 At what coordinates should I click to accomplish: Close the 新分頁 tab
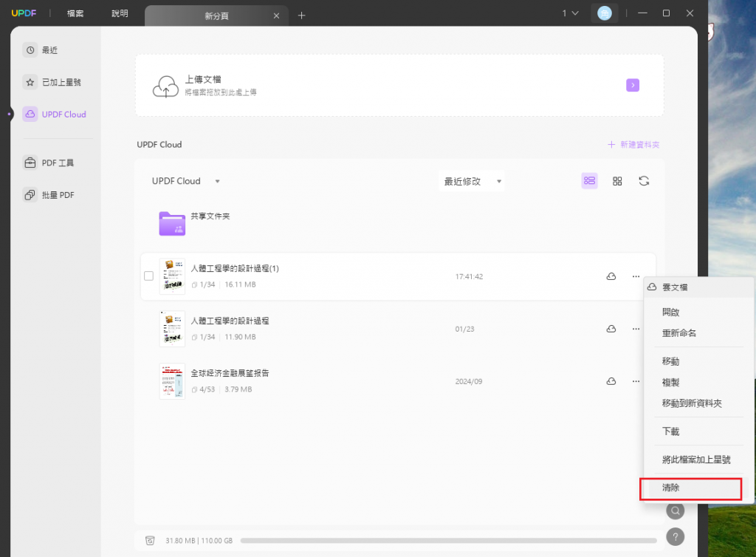point(276,16)
